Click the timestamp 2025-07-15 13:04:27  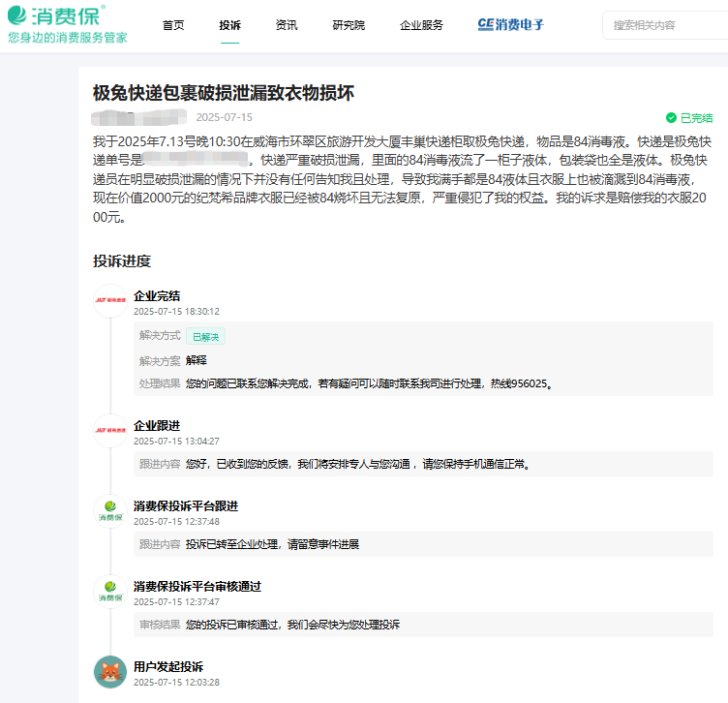(x=176, y=441)
